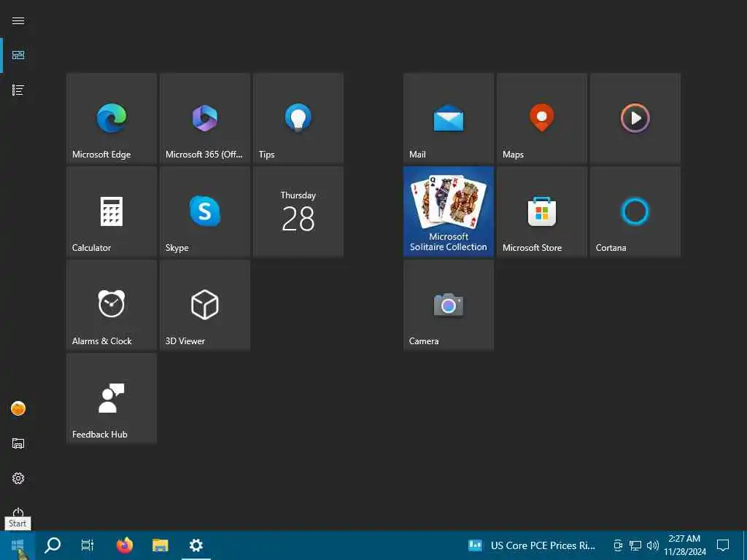
Task: Open network status tray icon
Action: tap(635, 545)
